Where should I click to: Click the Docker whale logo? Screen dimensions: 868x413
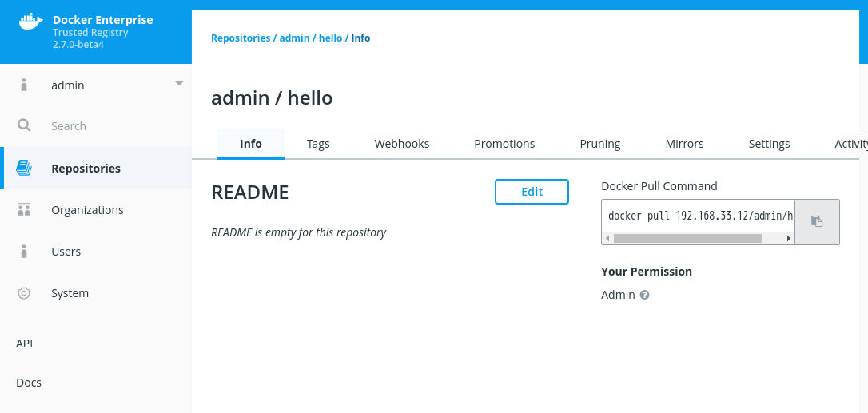30,22
